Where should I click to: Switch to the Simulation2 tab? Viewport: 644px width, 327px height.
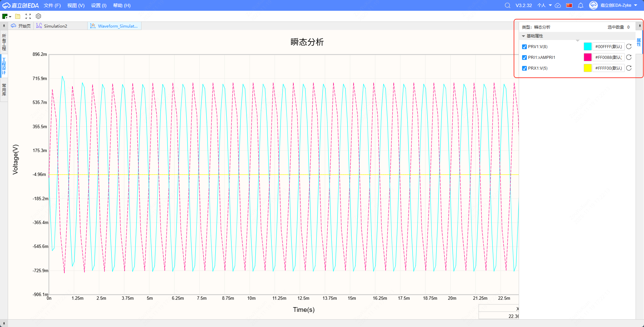(x=55, y=26)
